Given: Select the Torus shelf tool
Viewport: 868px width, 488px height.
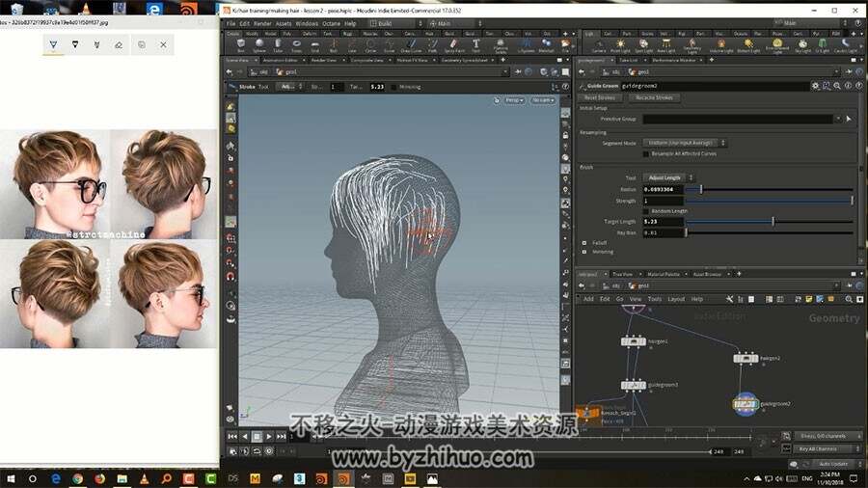Looking at the screenshot, I should click(x=296, y=45).
